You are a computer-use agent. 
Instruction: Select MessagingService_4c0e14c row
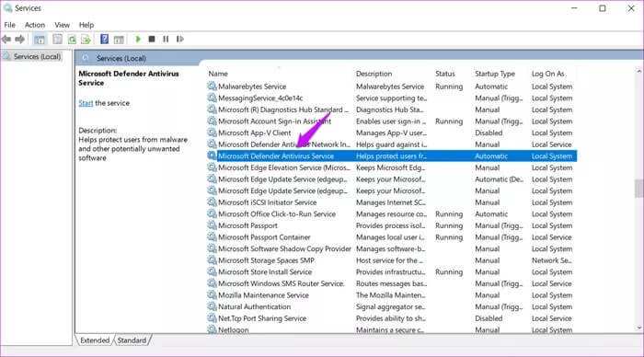tap(392, 98)
